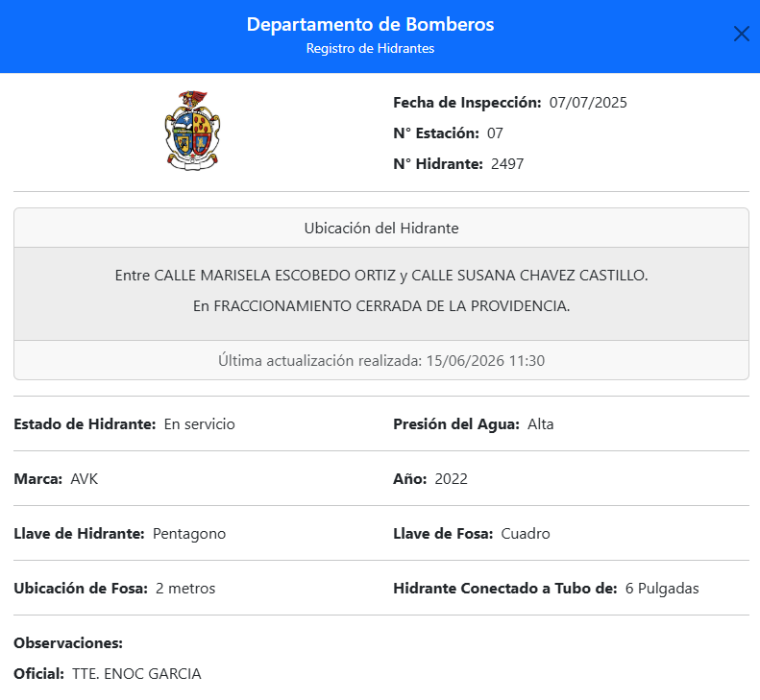
Task: Click the Llave de Fosa Cuadro value
Action: tap(526, 534)
